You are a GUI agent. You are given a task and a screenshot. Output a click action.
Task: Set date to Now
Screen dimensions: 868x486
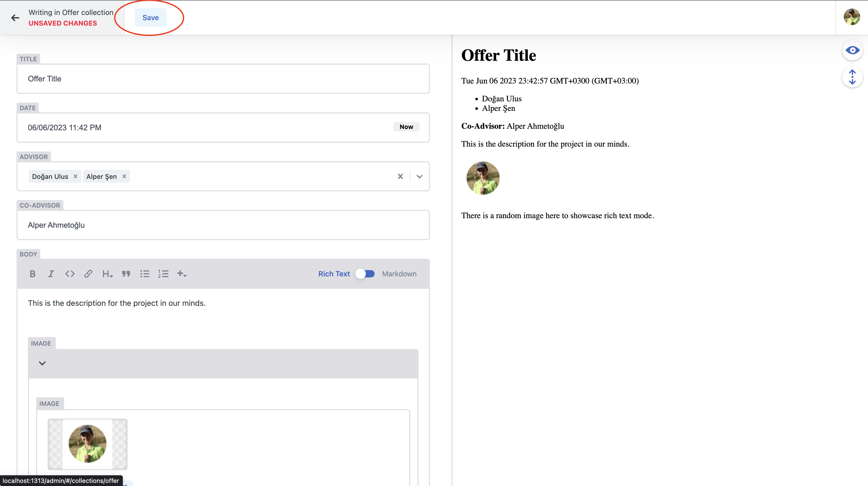coord(406,127)
